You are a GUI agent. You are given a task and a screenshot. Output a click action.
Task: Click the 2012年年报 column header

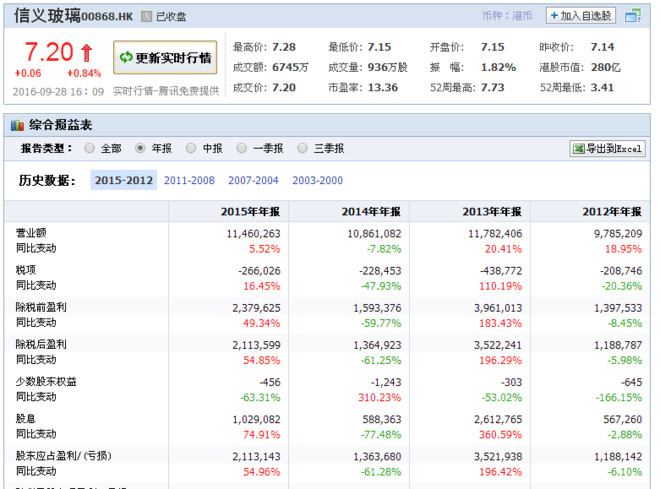click(612, 212)
